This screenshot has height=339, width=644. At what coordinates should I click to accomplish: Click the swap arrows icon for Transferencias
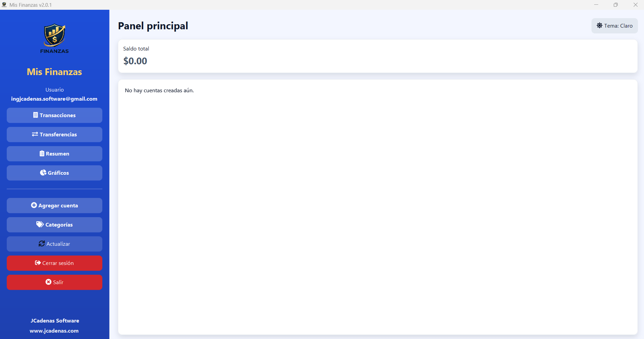pyautogui.click(x=35, y=134)
